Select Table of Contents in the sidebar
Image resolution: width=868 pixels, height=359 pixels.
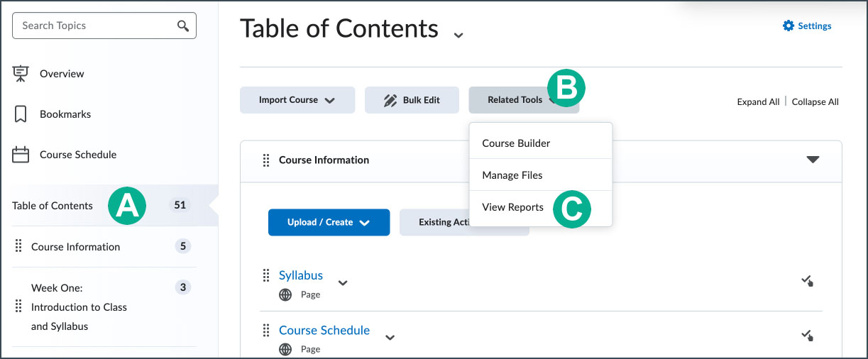coord(53,206)
